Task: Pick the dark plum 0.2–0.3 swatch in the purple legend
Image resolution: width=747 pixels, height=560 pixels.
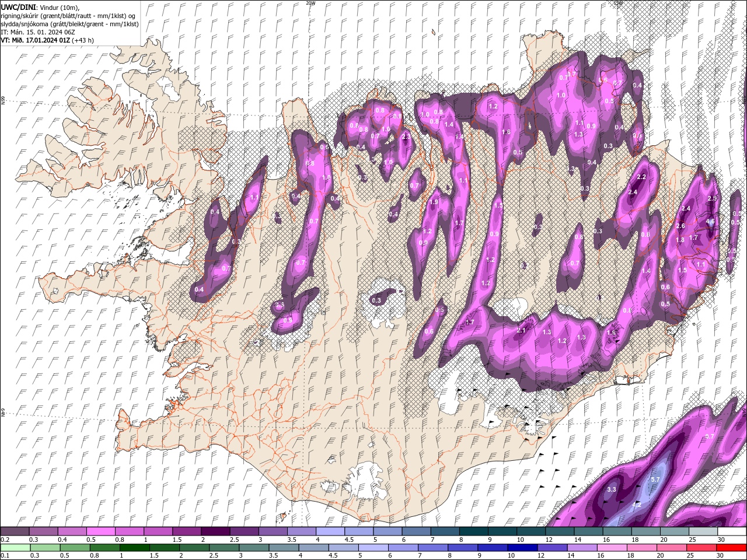Action: point(15,531)
